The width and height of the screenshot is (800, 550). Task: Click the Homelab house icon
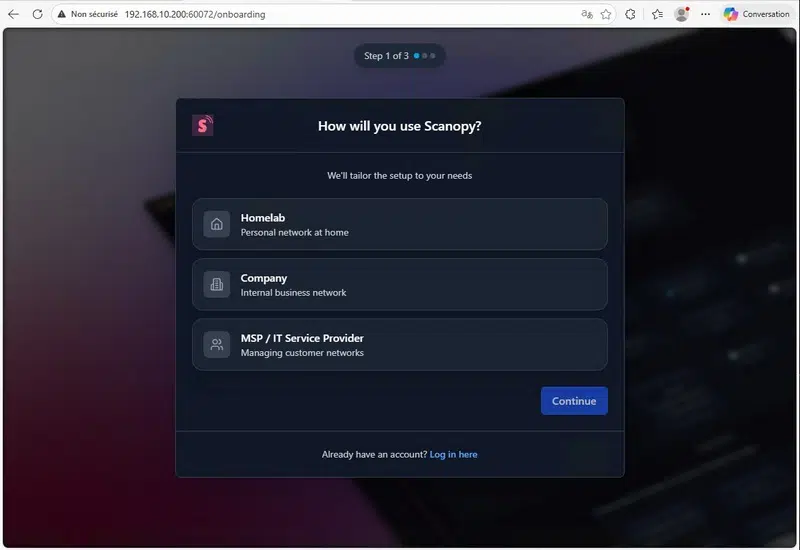pyautogui.click(x=217, y=224)
